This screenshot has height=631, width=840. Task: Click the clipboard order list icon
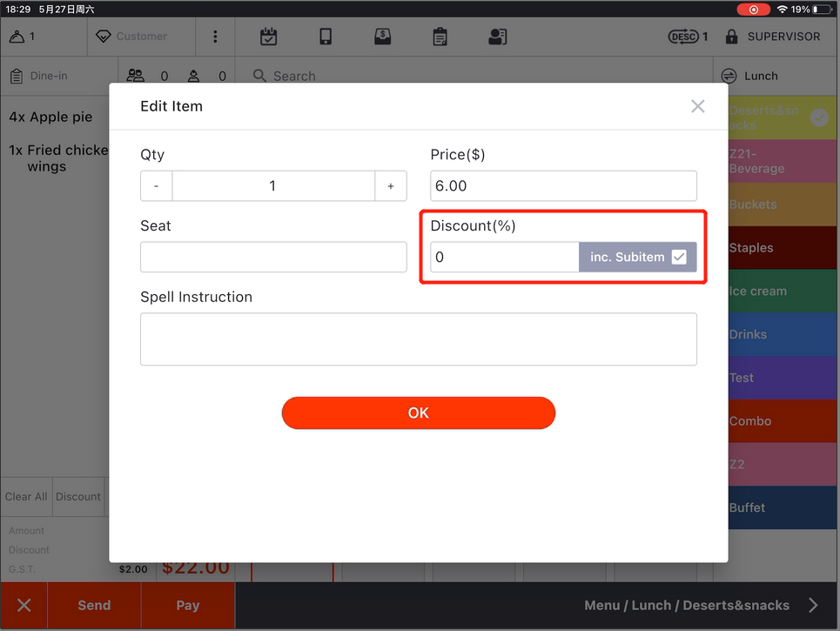click(x=440, y=37)
